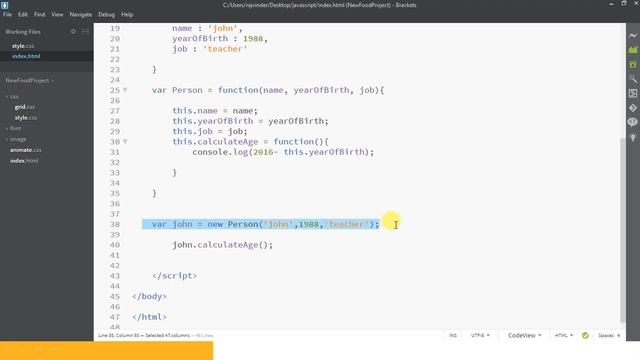
Task: Click line number 38 in the gutter
Action: tap(115, 224)
